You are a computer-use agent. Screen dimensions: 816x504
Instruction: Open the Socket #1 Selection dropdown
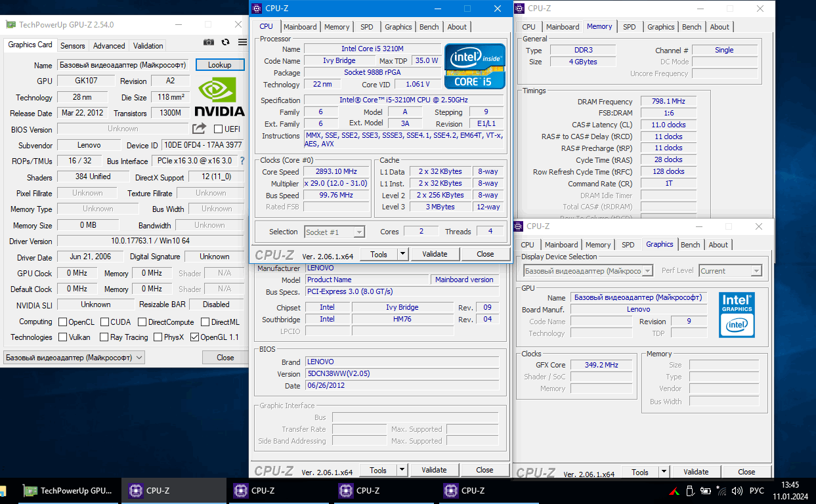point(335,232)
